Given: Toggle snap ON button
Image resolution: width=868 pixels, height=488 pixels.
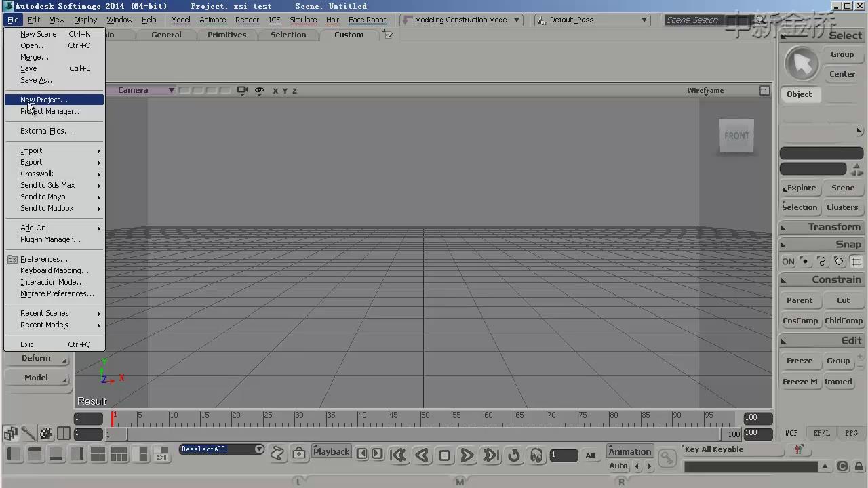Looking at the screenshot, I should tap(788, 262).
